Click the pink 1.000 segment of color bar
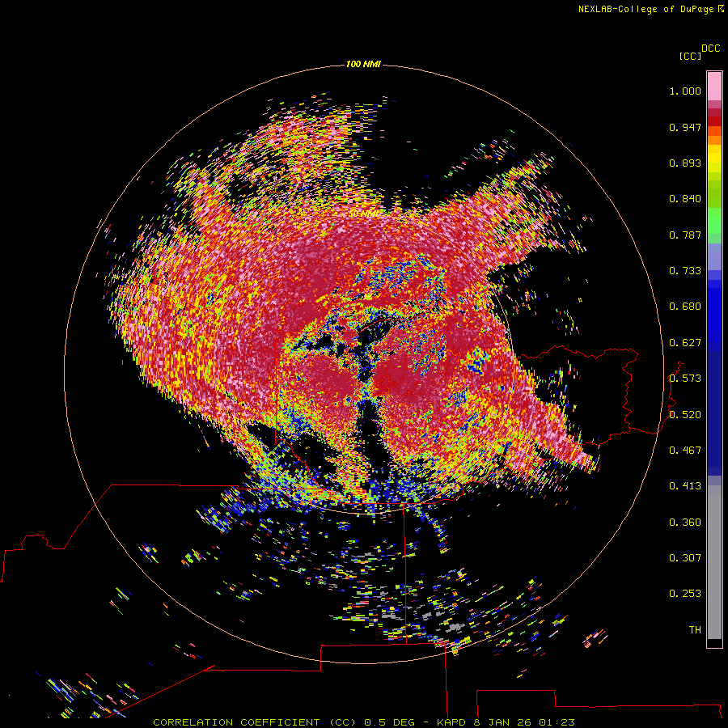Screen dimensions: 728x728 point(714,86)
